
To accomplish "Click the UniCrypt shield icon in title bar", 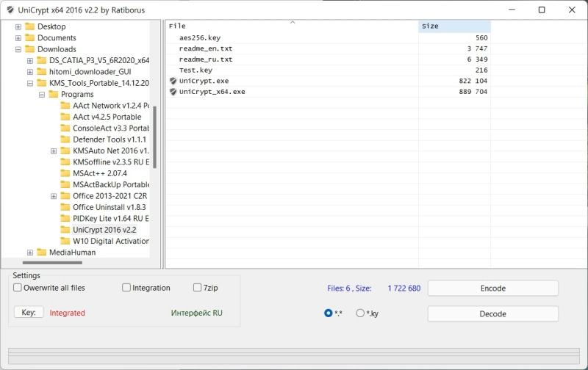I will click(x=10, y=10).
